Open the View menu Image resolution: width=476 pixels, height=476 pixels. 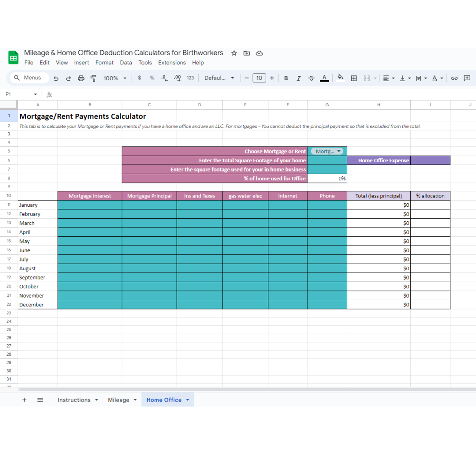(62, 63)
